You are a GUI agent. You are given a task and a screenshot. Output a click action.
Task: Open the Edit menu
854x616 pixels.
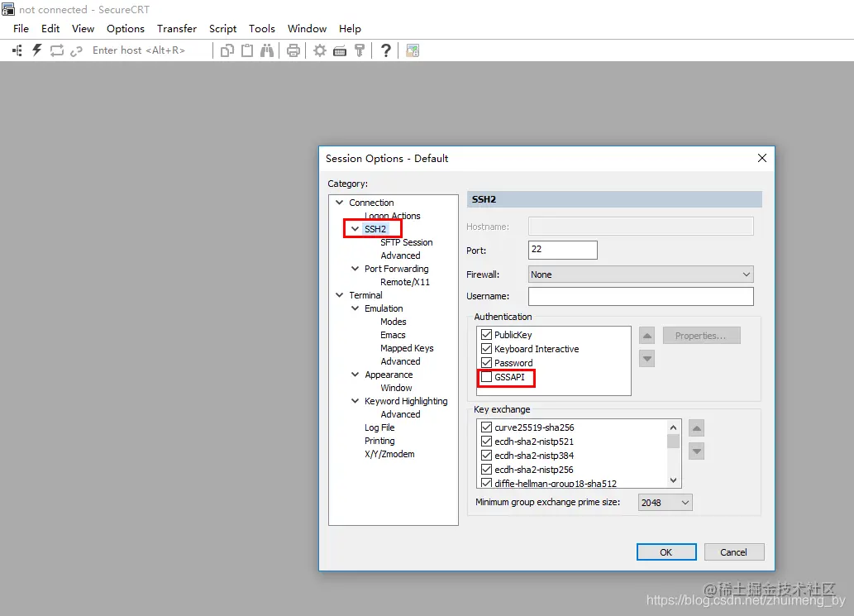(50, 28)
